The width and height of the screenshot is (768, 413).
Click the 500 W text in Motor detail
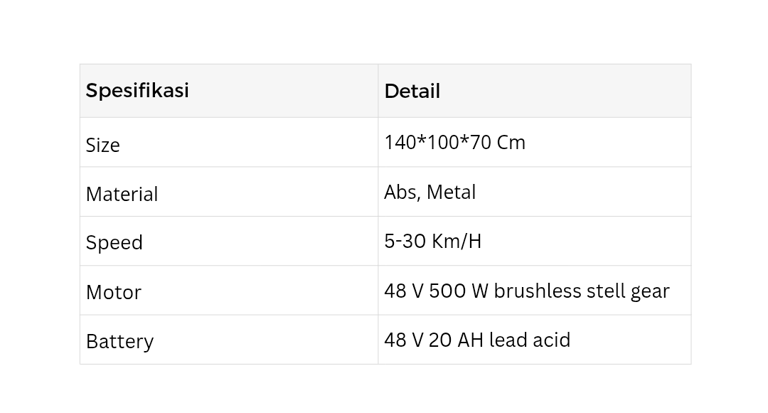[458, 291]
